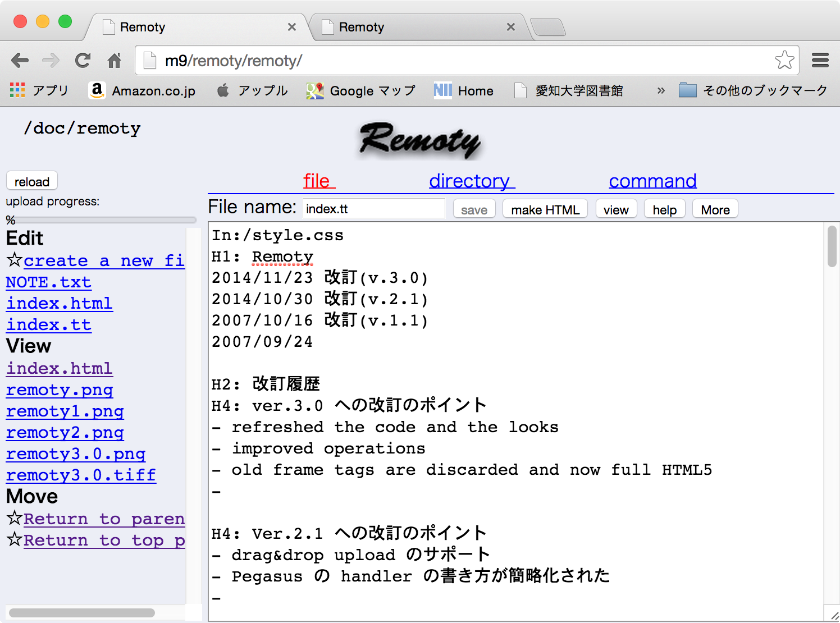Click the 'In:/style.css' line

tap(277, 235)
